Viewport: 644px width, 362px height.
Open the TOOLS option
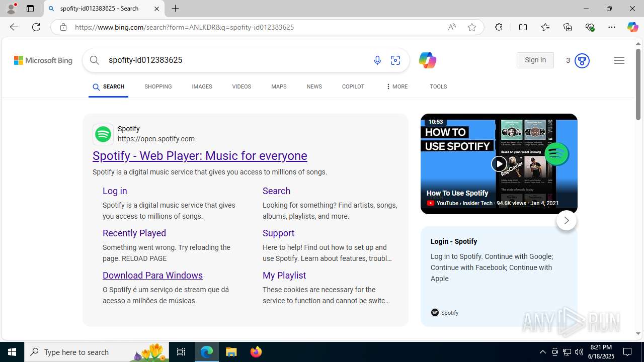point(438,86)
